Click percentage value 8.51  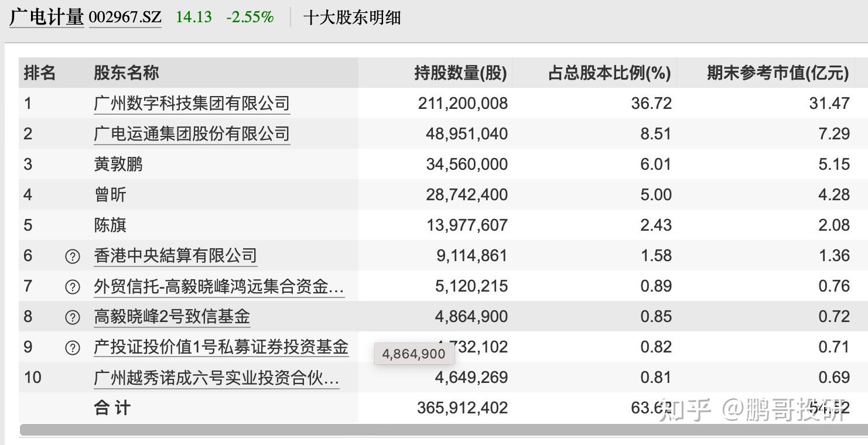pyautogui.click(x=656, y=134)
